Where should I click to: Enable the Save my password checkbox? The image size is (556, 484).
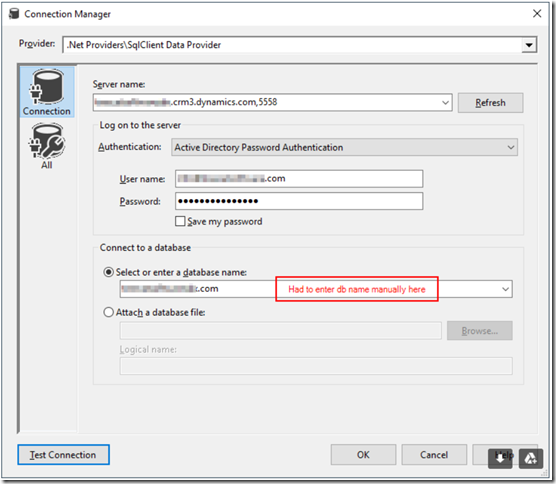pos(180,221)
